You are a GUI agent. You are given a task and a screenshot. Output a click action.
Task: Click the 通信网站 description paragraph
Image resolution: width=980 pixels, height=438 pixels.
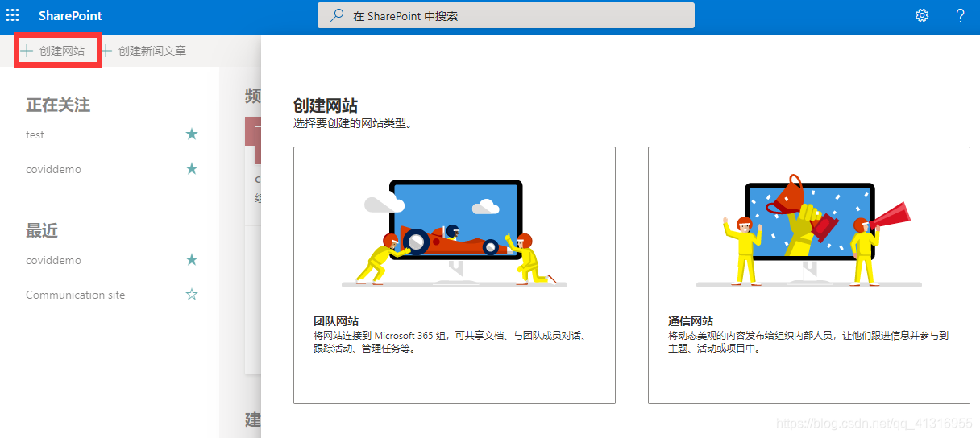808,342
